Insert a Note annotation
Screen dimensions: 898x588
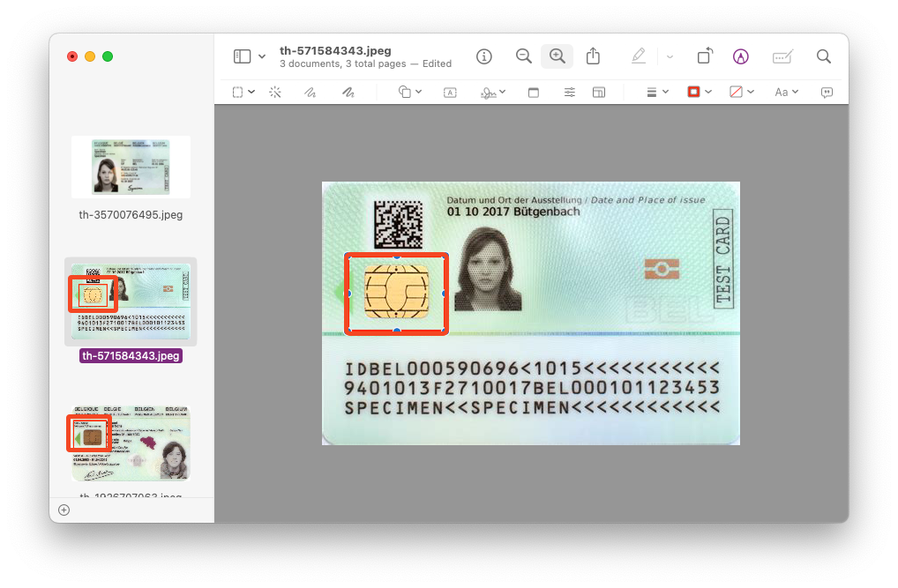click(533, 93)
